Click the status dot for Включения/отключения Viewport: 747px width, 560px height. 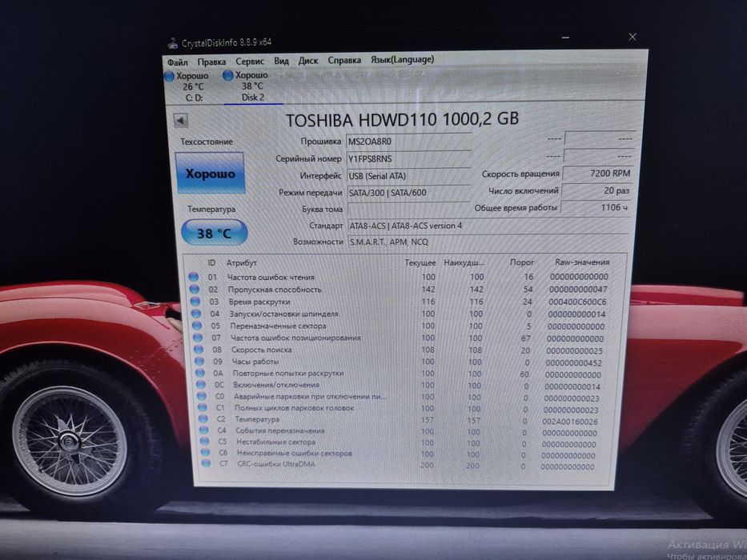tap(201, 385)
